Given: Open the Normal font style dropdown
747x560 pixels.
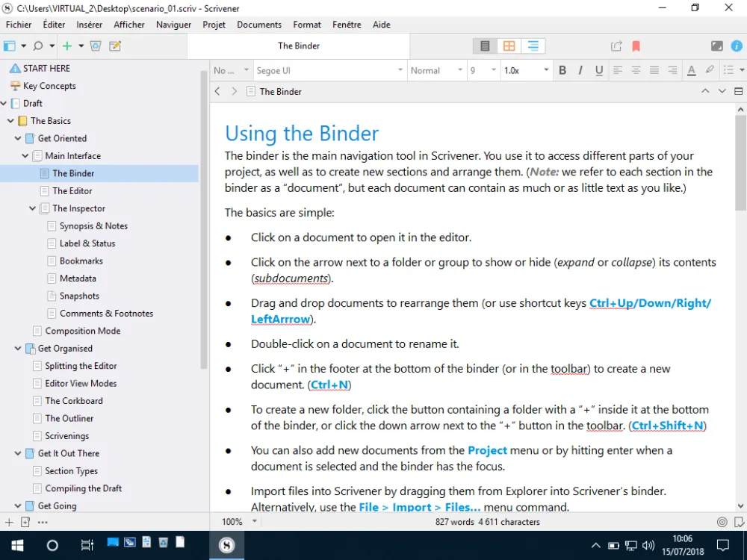Looking at the screenshot, I should (436, 70).
